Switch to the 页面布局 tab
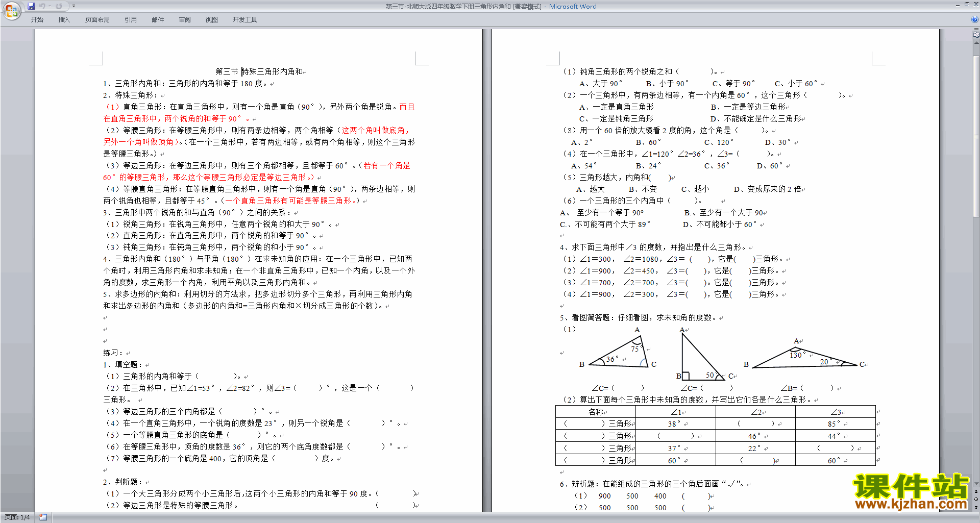The width and height of the screenshot is (980, 523). click(x=97, y=20)
